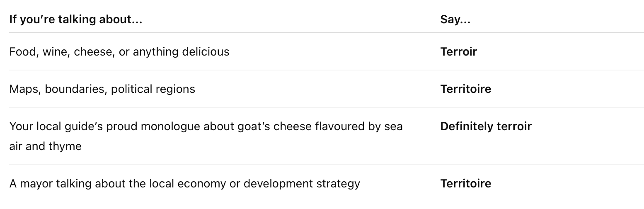Click "Territoire" in the mayor row

[x=465, y=183]
